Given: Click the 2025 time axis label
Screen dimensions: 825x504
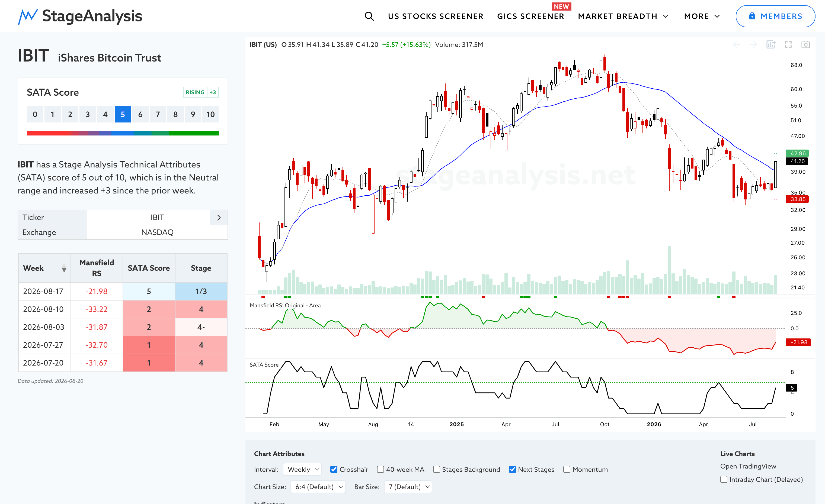Looking at the screenshot, I should [456, 424].
